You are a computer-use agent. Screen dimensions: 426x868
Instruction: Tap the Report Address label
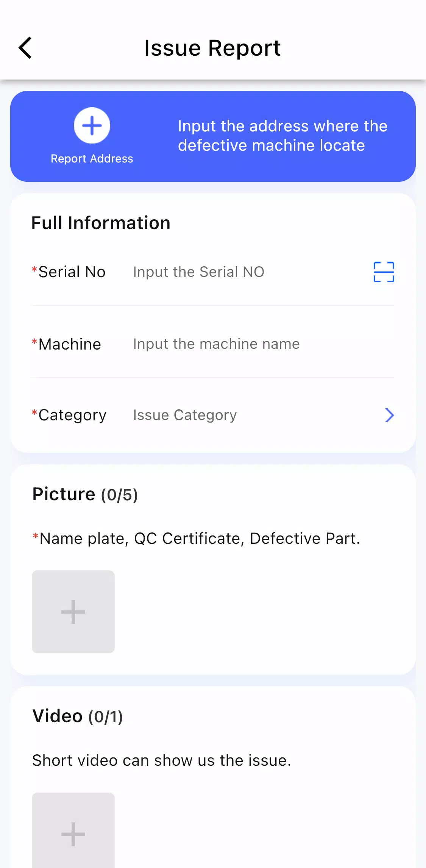click(92, 159)
